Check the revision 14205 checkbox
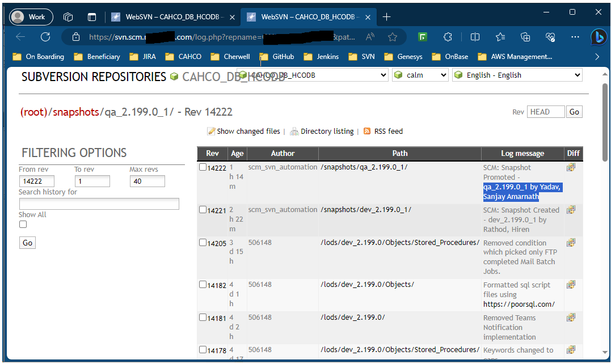Screen dimensions: 611x364 203,243
